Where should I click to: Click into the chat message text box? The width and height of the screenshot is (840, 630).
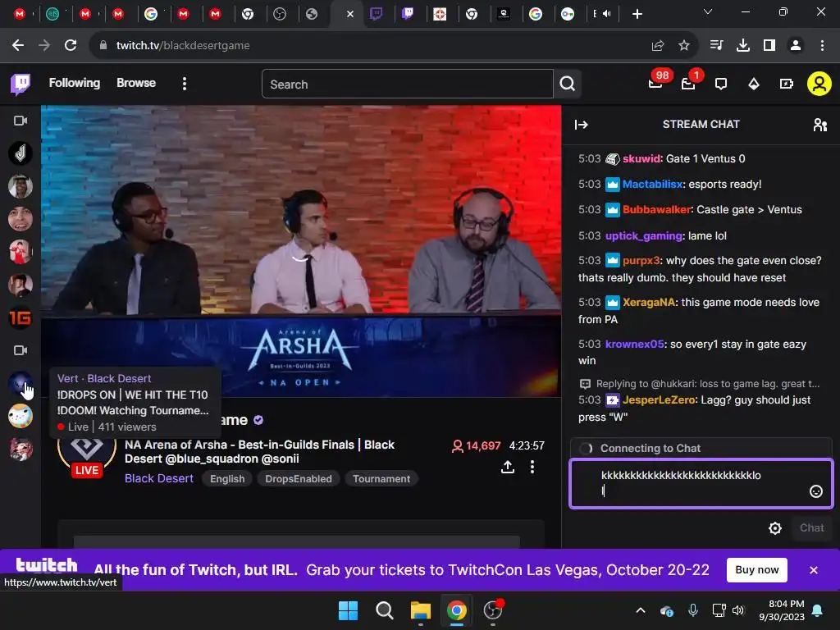pyautogui.click(x=701, y=483)
